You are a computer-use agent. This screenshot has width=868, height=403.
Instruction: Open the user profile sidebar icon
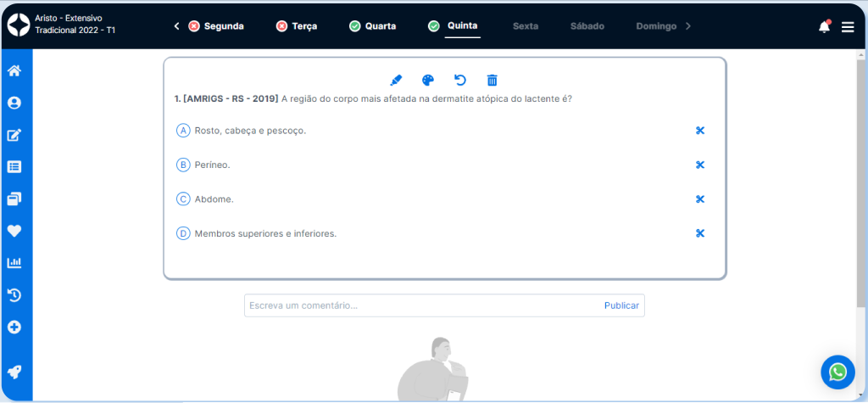[x=14, y=103]
